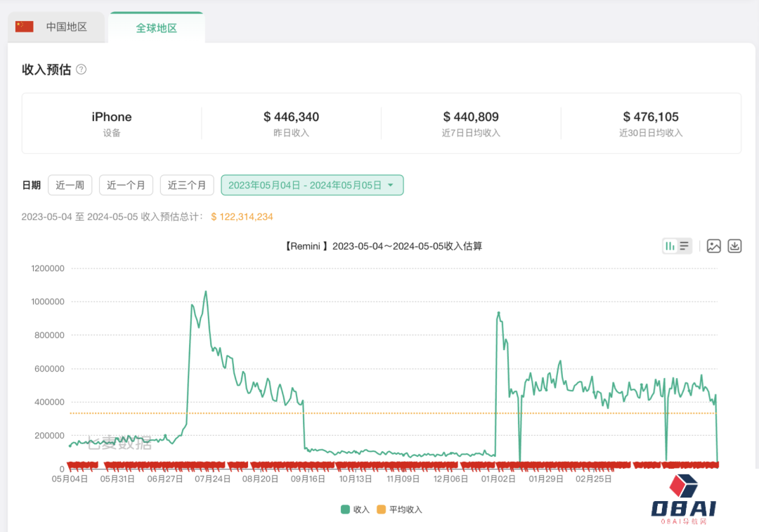Save chart as image icon
Image resolution: width=759 pixels, height=532 pixels.
713,246
